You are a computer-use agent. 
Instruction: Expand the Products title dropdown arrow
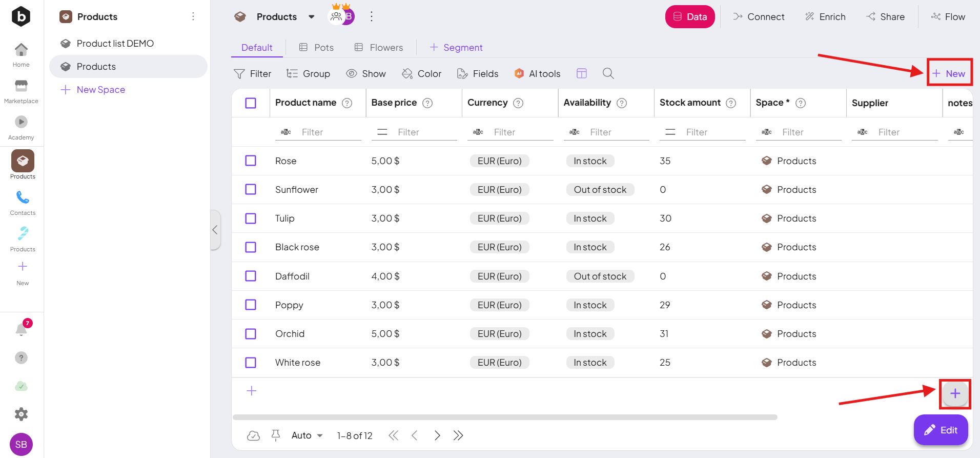click(x=311, y=17)
